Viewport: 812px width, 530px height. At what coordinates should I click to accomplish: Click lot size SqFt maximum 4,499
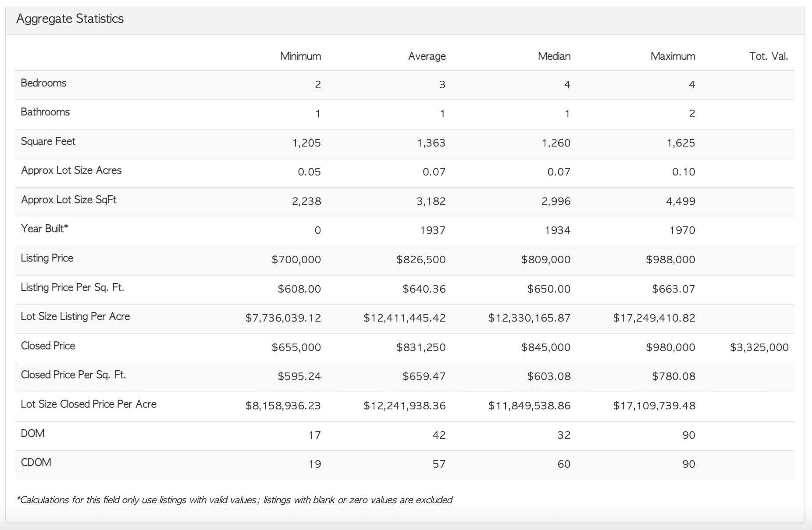681,201
